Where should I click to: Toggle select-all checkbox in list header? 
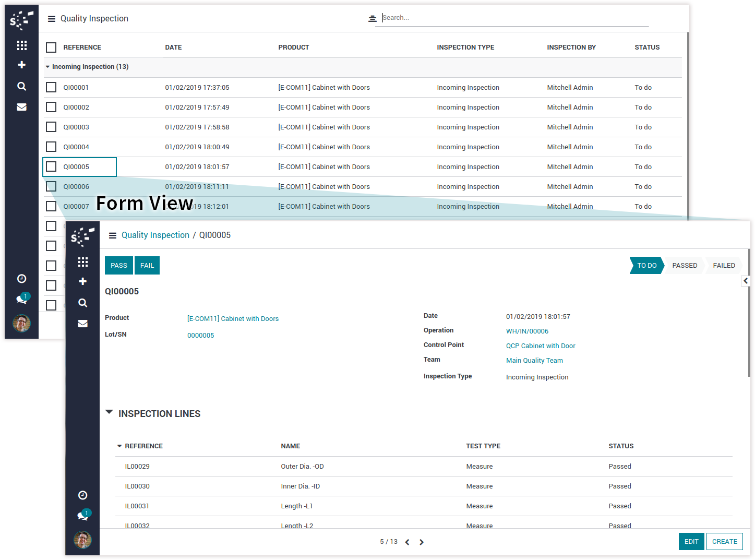click(51, 47)
